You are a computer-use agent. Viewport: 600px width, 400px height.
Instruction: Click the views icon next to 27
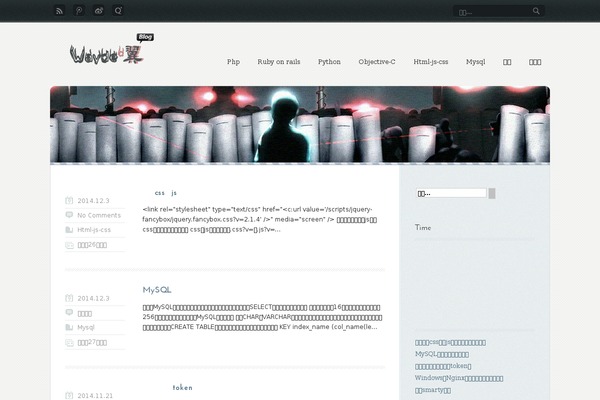point(69,343)
